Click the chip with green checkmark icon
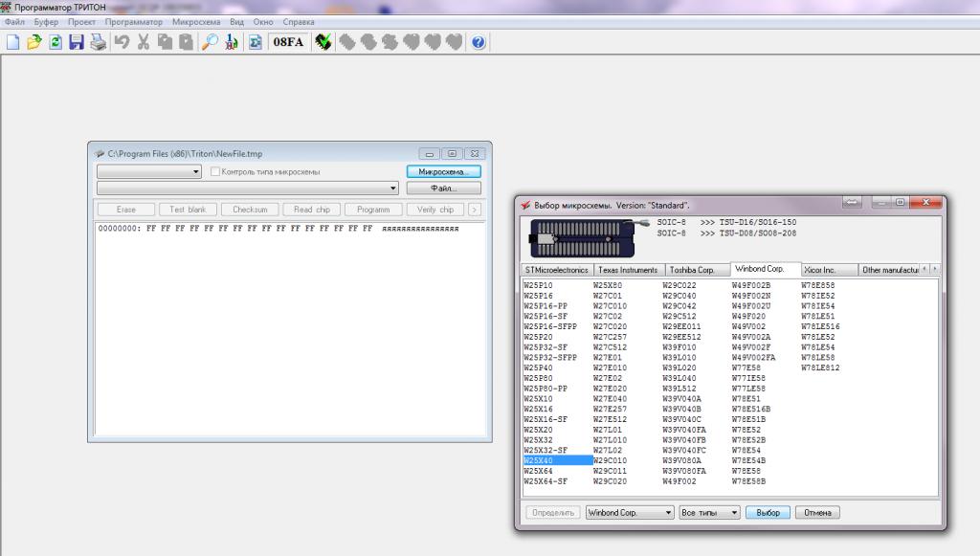This screenshot has height=556, width=980. pos(324,42)
